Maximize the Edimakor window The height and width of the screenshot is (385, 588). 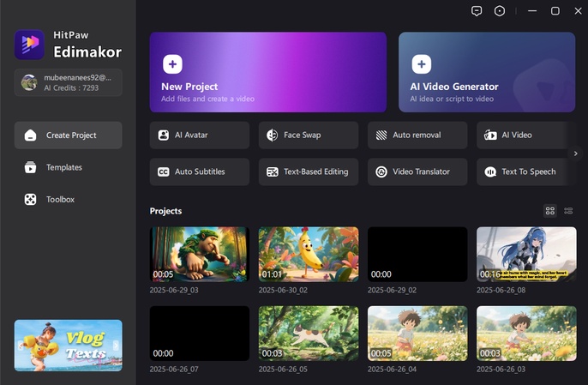point(555,11)
